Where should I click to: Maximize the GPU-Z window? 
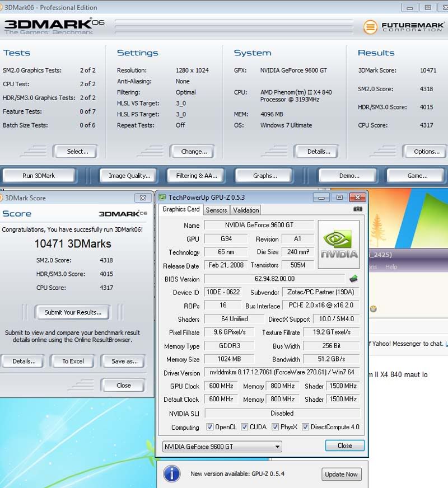[x=339, y=198]
